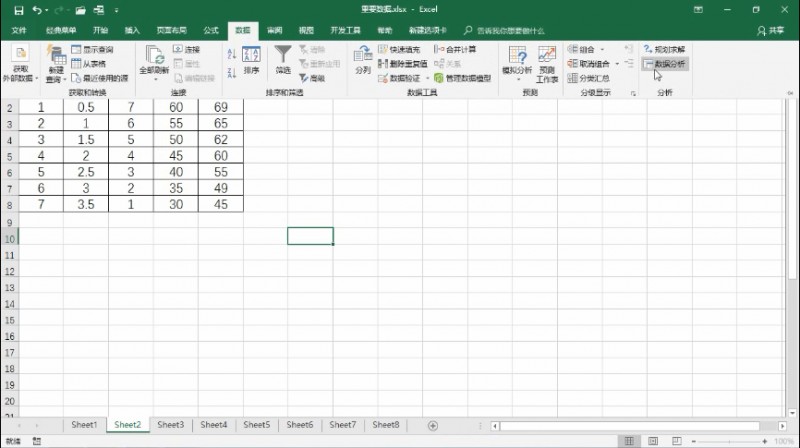Collapse the ribbon with the corner arrow
The width and height of the screenshot is (800, 448).
coord(790,93)
